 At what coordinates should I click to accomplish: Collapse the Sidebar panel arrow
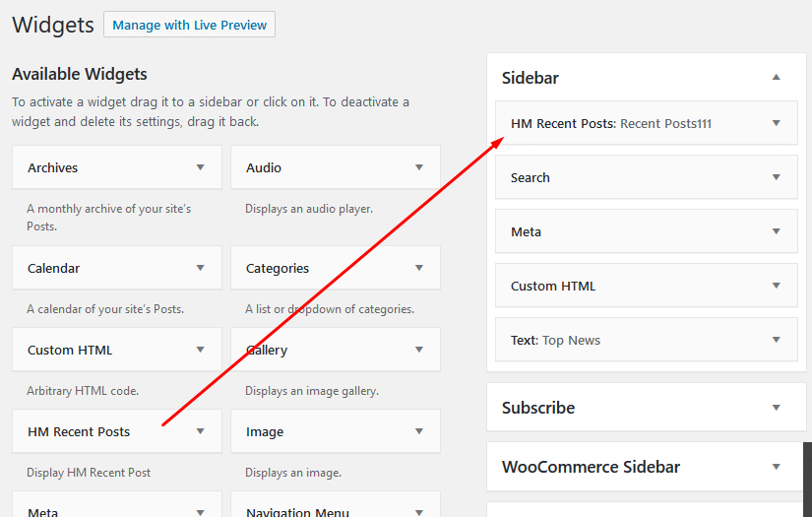[x=777, y=77]
